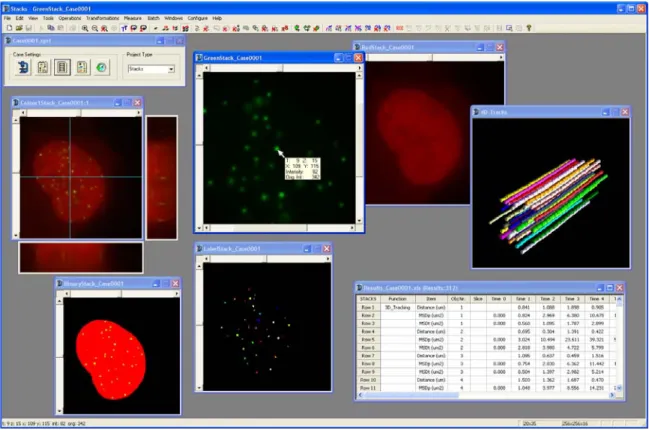Screen dimensions: 649x430
Task: Open the Transformations menu
Action: pos(103,18)
